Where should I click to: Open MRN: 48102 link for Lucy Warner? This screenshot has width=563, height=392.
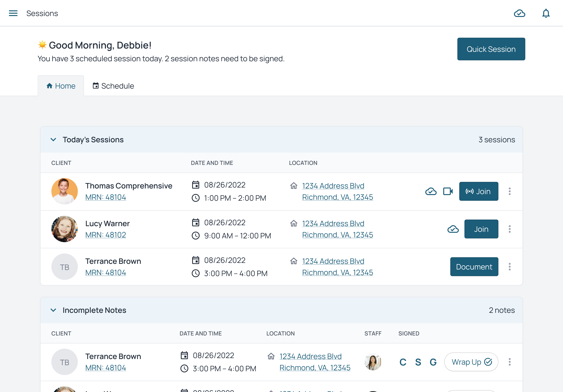[106, 235]
